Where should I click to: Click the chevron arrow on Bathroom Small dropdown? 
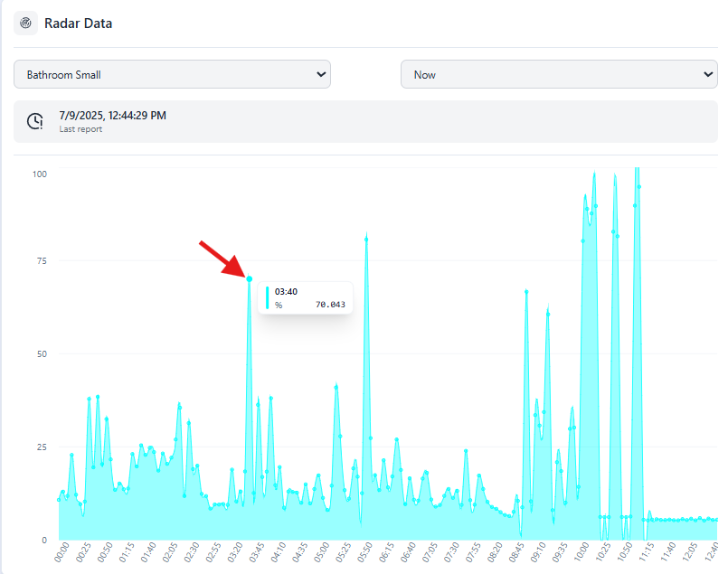[320, 74]
